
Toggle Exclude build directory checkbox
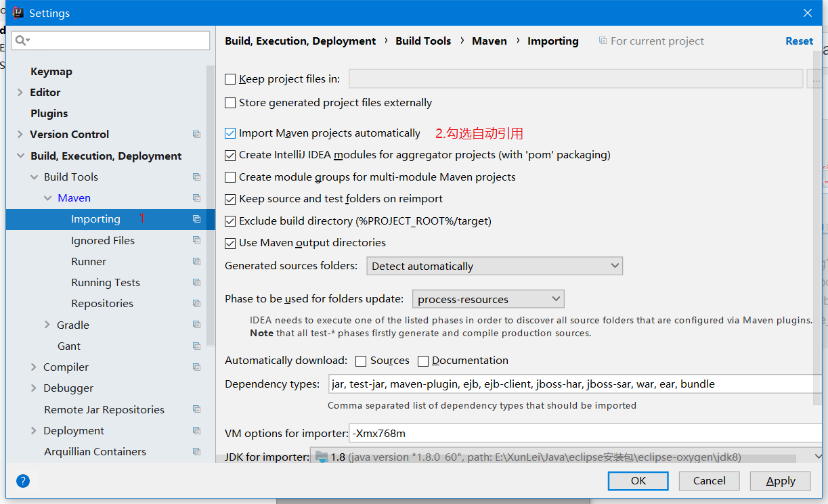tap(230, 221)
